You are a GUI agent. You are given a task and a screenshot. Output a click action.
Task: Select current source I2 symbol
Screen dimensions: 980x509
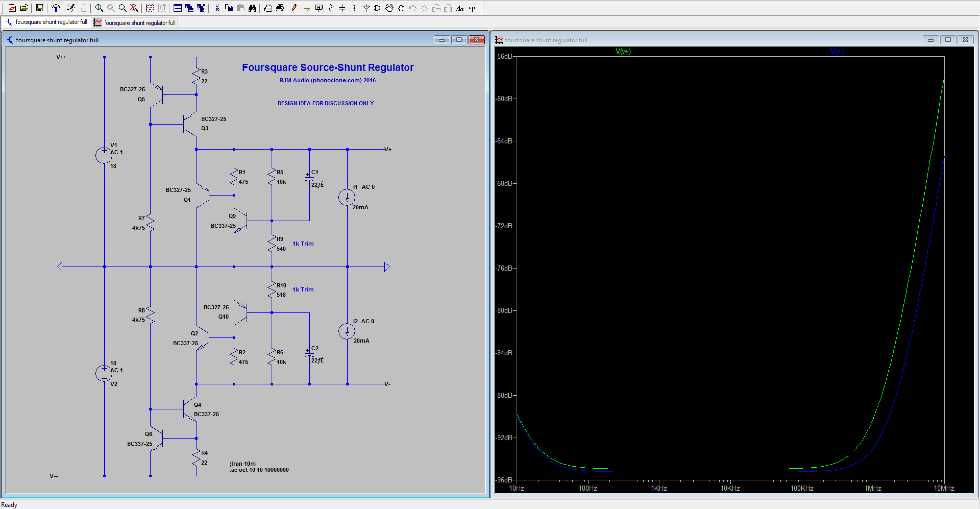click(x=347, y=331)
